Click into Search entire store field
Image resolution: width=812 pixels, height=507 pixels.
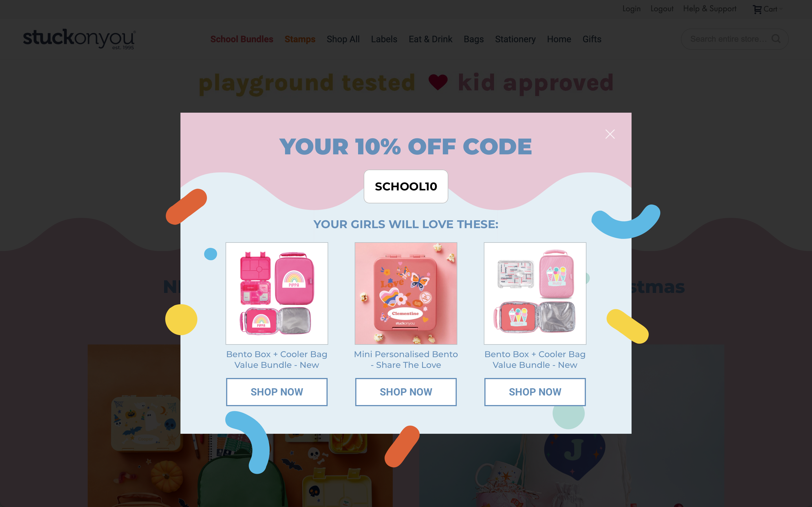[x=728, y=39]
